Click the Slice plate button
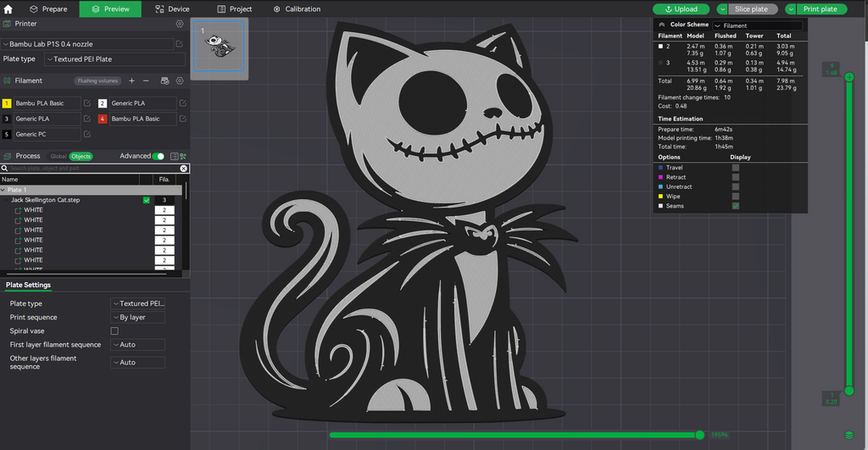Image resolution: width=868 pixels, height=450 pixels. coord(753,9)
